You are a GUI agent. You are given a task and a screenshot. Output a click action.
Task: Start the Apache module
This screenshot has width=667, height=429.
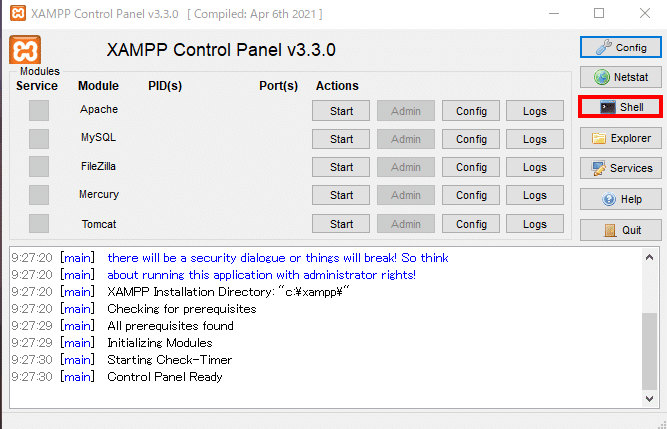(x=341, y=111)
